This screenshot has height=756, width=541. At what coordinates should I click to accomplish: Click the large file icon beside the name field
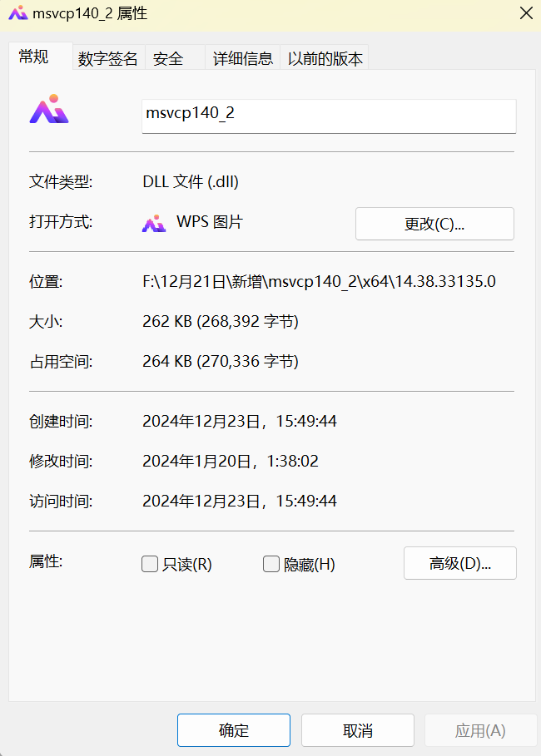pos(49,110)
